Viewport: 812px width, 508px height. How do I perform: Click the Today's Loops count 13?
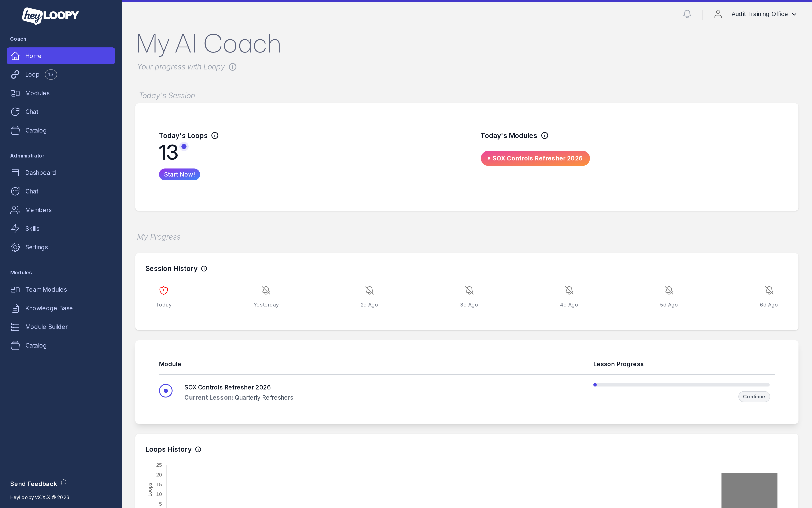(169, 152)
